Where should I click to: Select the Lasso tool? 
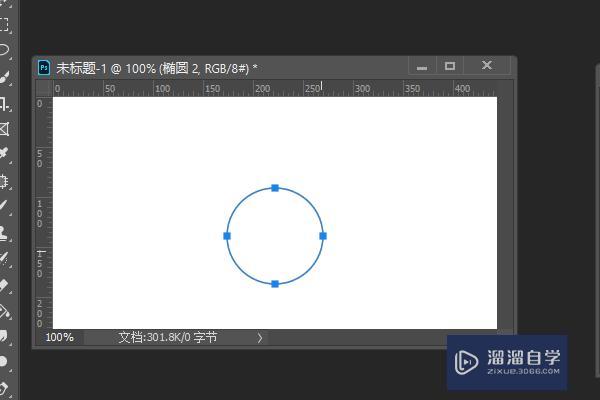(4, 50)
